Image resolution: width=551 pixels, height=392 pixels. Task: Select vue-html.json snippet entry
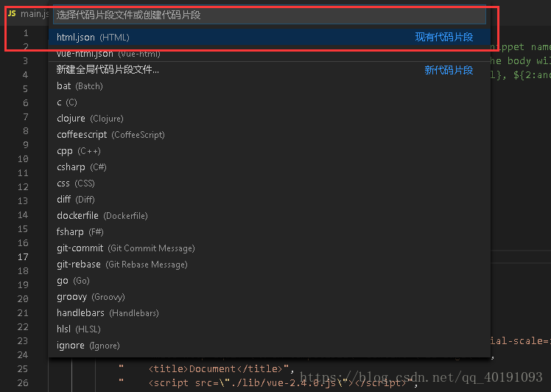(269, 54)
